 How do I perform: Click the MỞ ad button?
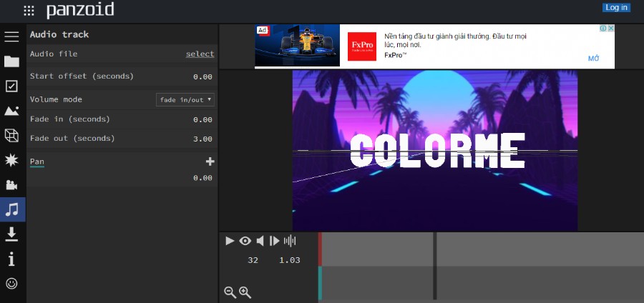(x=593, y=59)
